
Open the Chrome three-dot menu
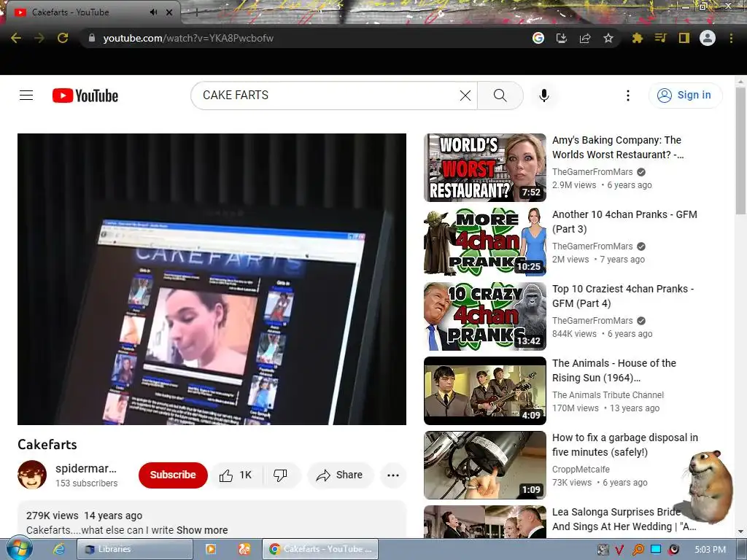tap(731, 38)
